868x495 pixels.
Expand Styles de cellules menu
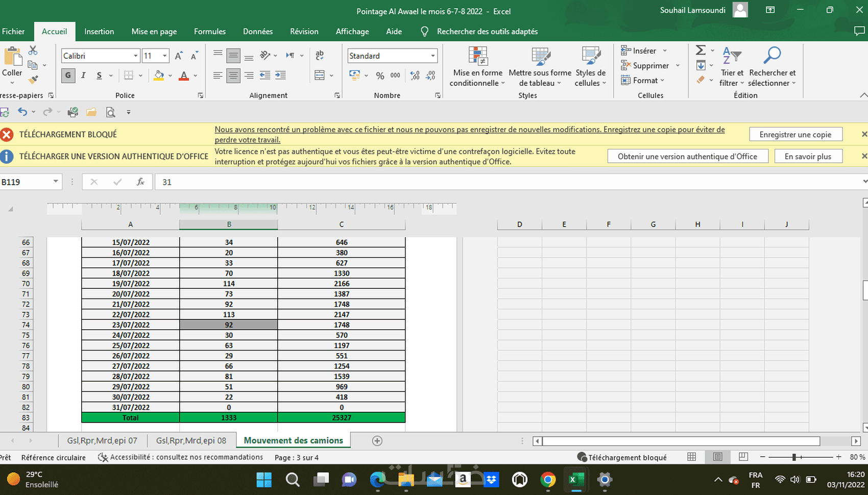[590, 67]
